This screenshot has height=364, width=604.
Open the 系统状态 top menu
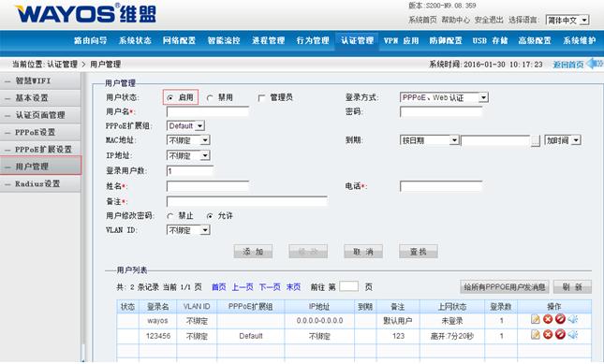[135, 40]
